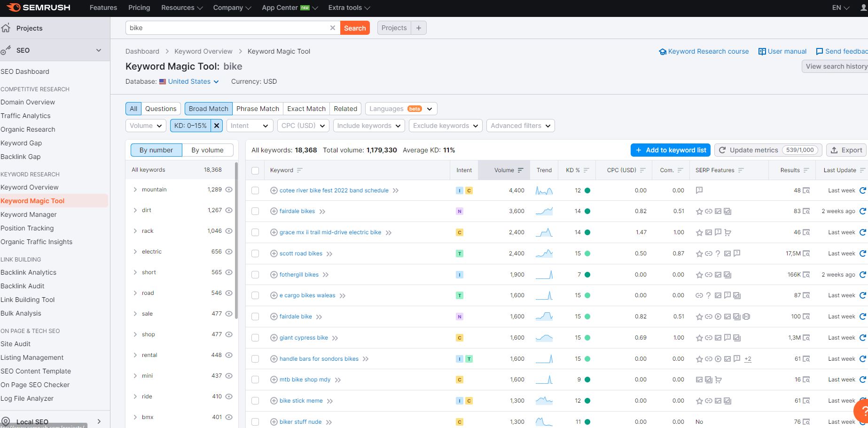Screen dimensions: 868x428
Task: Sort by Volume column icon
Action: (520, 170)
